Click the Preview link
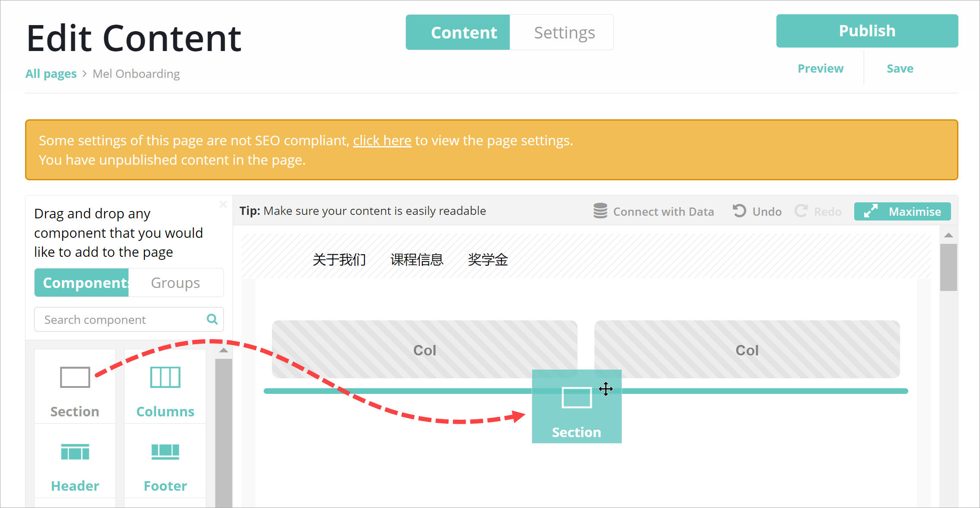The height and width of the screenshot is (508, 980). tap(820, 68)
